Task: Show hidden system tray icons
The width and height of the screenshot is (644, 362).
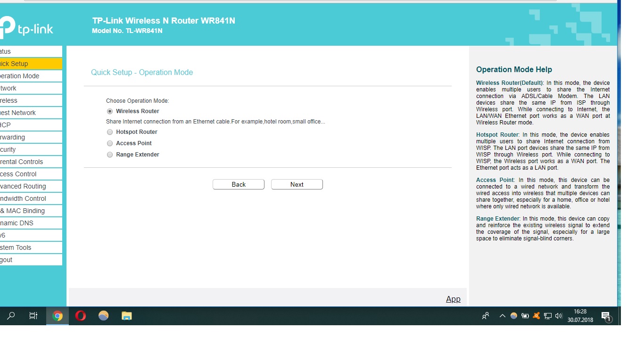Action: point(503,316)
